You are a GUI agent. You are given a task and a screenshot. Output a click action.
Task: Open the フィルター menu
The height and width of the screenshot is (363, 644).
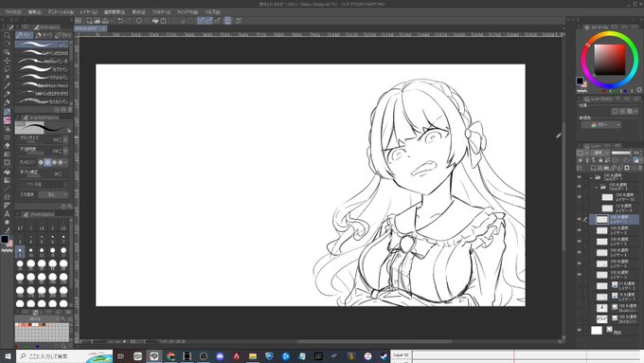tap(161, 12)
